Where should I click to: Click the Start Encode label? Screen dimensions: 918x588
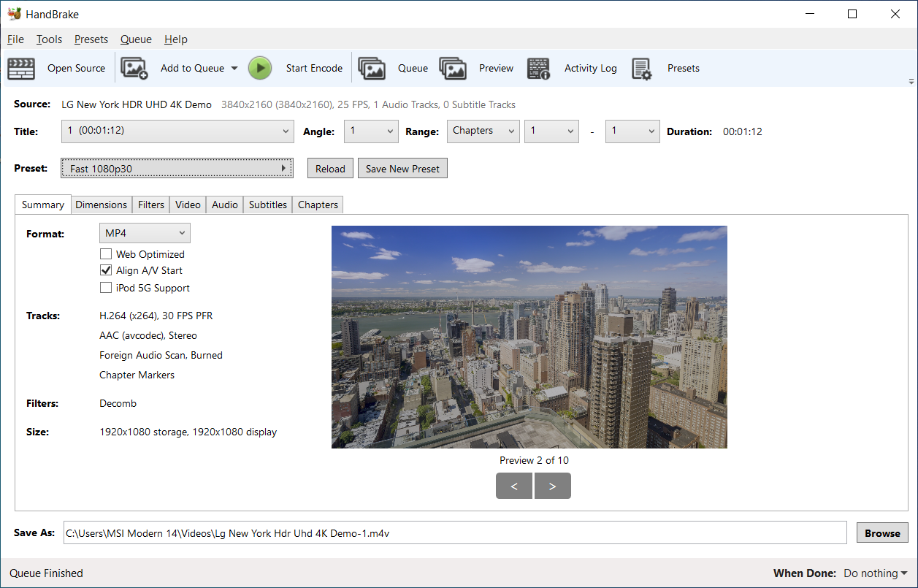click(x=314, y=68)
